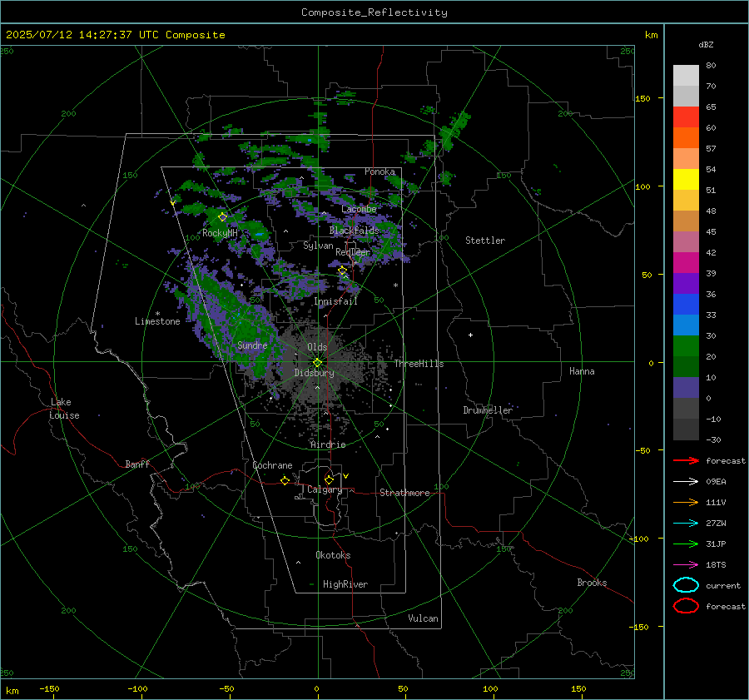Click the Airdrie label

pos(328,444)
